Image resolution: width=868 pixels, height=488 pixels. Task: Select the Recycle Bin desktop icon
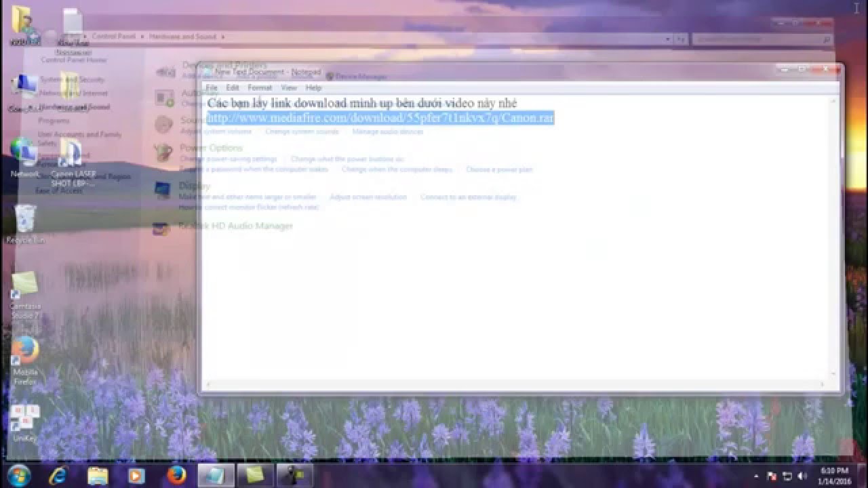click(x=26, y=224)
